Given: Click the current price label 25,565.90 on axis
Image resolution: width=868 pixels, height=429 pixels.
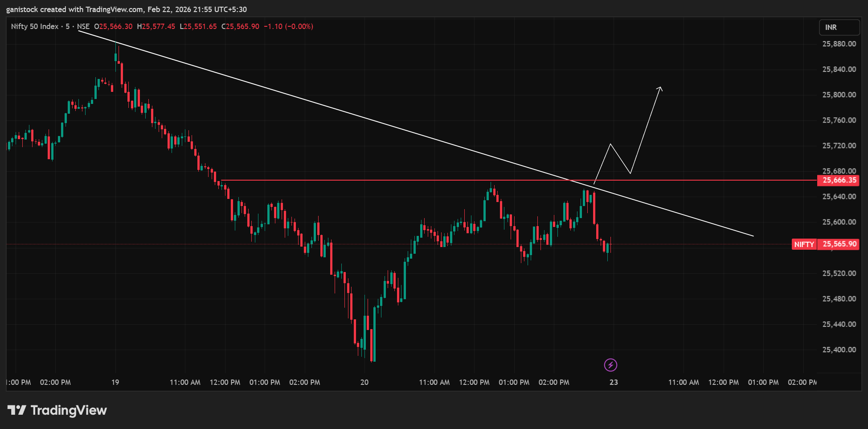Looking at the screenshot, I should pyautogui.click(x=839, y=244).
